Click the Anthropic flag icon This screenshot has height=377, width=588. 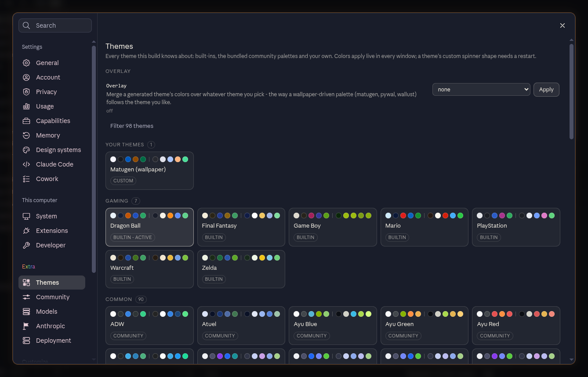[x=26, y=326]
